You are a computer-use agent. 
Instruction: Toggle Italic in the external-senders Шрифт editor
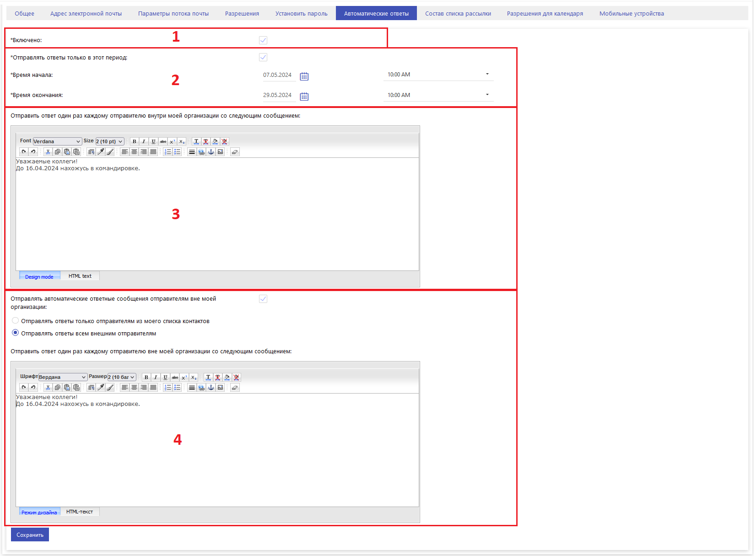click(156, 377)
